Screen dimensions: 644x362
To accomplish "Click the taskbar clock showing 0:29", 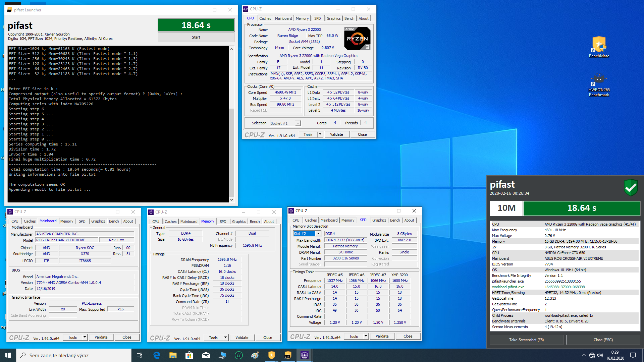I will point(615,355).
